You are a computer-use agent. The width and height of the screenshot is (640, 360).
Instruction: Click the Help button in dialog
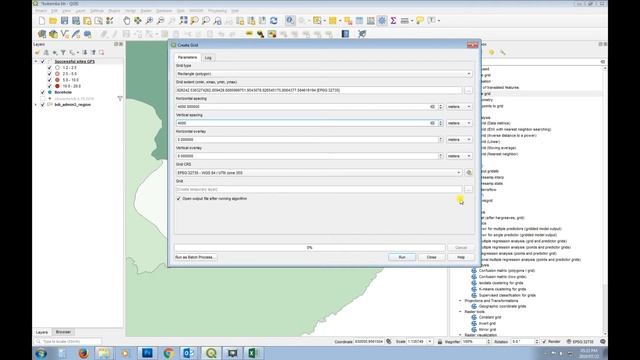click(461, 258)
